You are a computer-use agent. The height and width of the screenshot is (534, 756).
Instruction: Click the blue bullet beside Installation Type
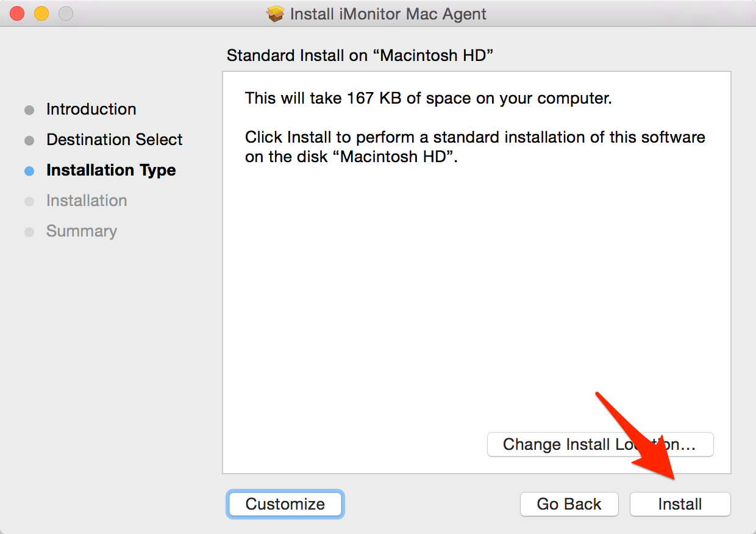29,171
